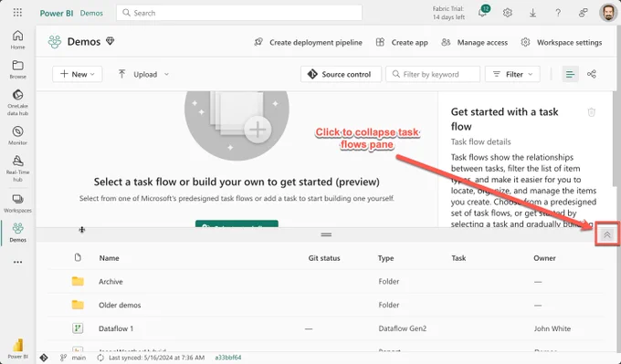Image resolution: width=621 pixels, height=364 pixels.
Task: Open the Archive folder
Action: [x=111, y=281]
